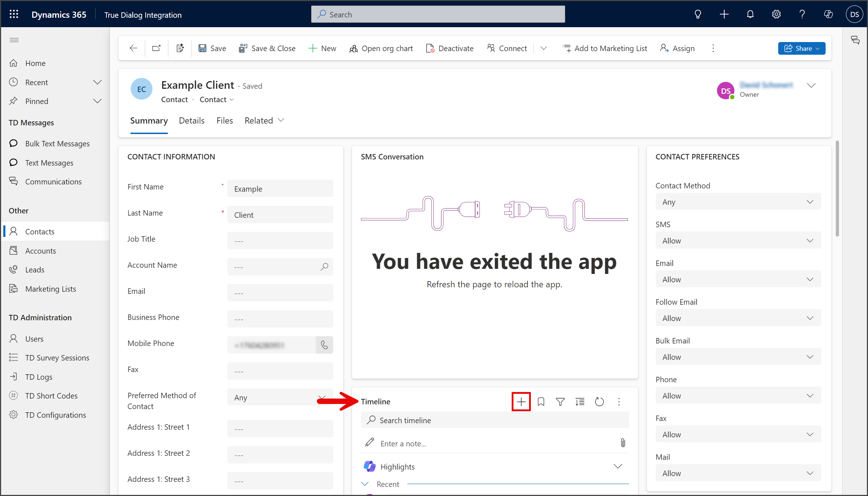Expand the Contact Method dropdown
Image resolution: width=868 pixels, height=496 pixels.
[x=738, y=202]
